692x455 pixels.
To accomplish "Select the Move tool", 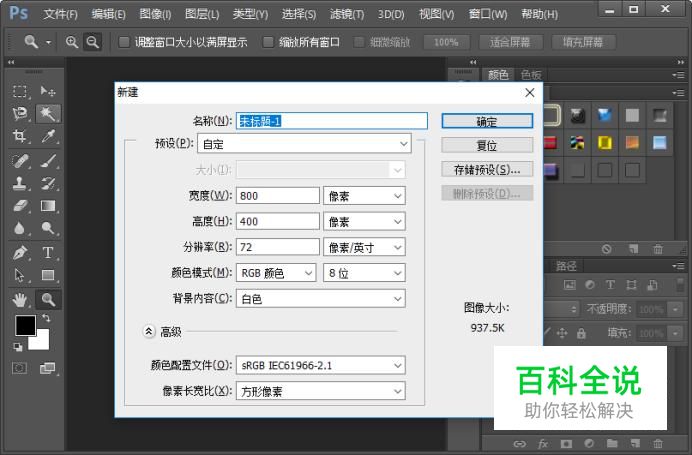I will tap(48, 91).
